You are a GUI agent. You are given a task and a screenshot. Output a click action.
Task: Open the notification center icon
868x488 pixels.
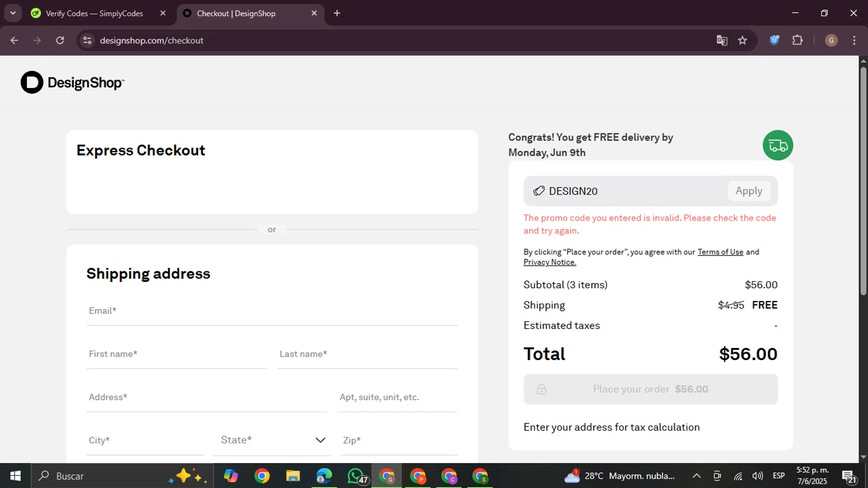click(849, 476)
